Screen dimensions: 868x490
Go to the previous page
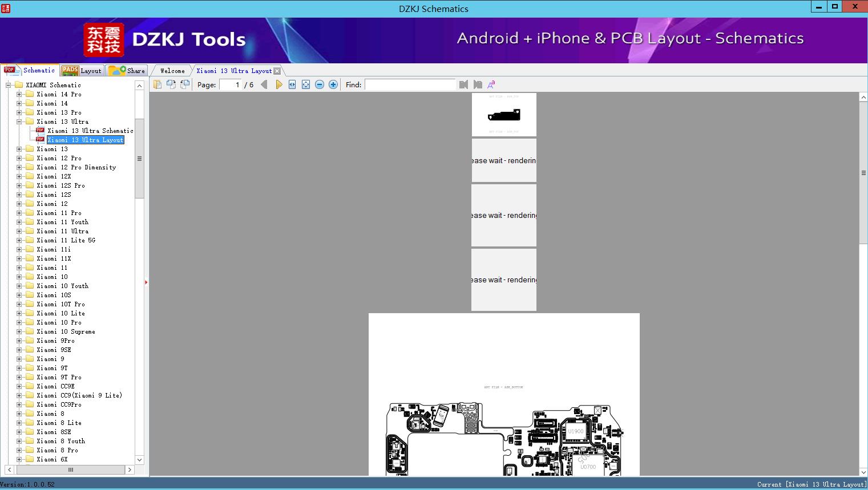coord(264,84)
